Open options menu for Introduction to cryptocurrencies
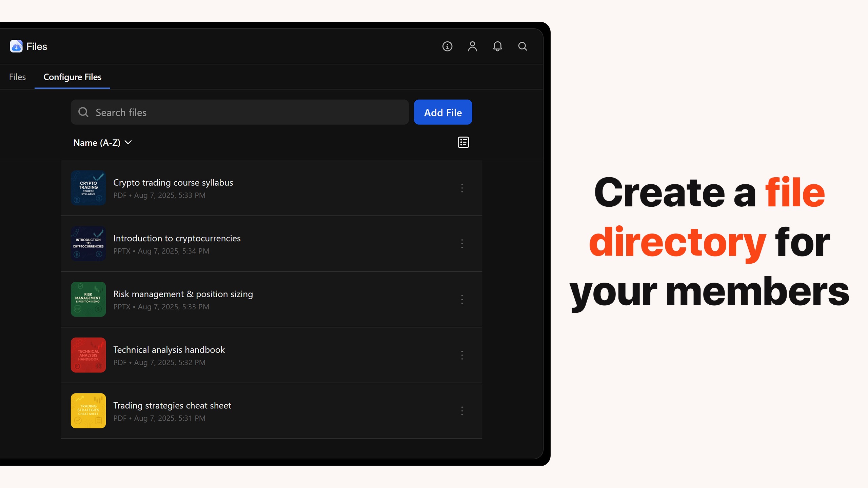 click(462, 244)
